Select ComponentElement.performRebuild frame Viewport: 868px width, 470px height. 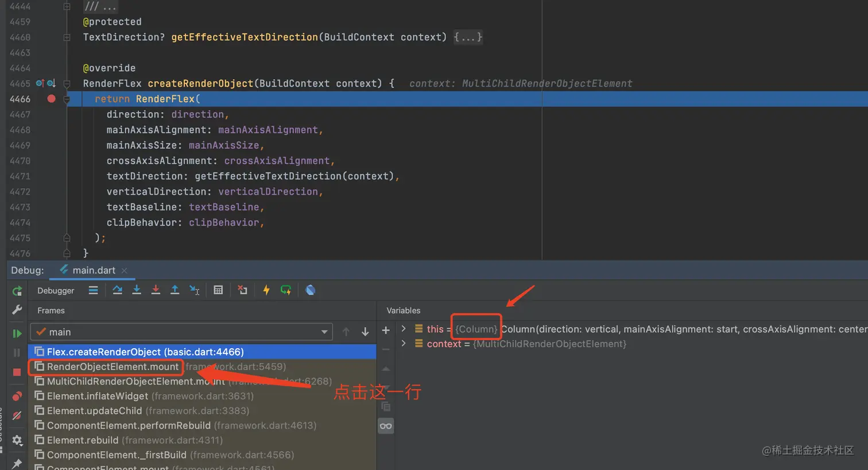point(202,425)
